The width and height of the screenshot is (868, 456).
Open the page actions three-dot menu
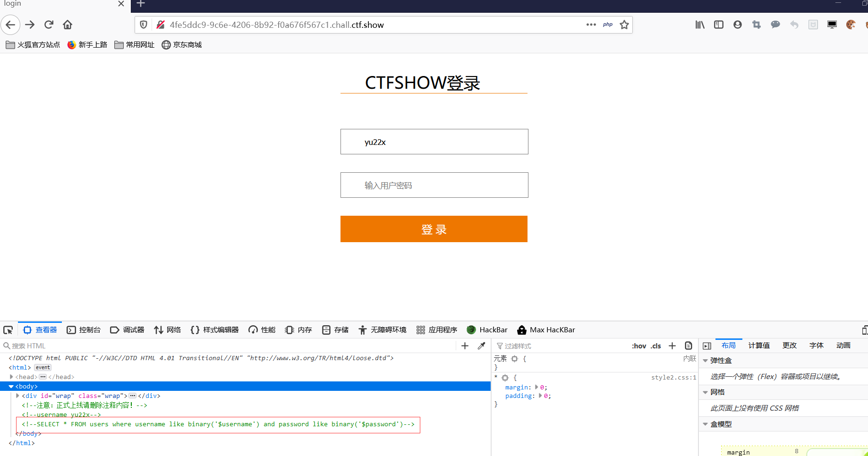591,25
